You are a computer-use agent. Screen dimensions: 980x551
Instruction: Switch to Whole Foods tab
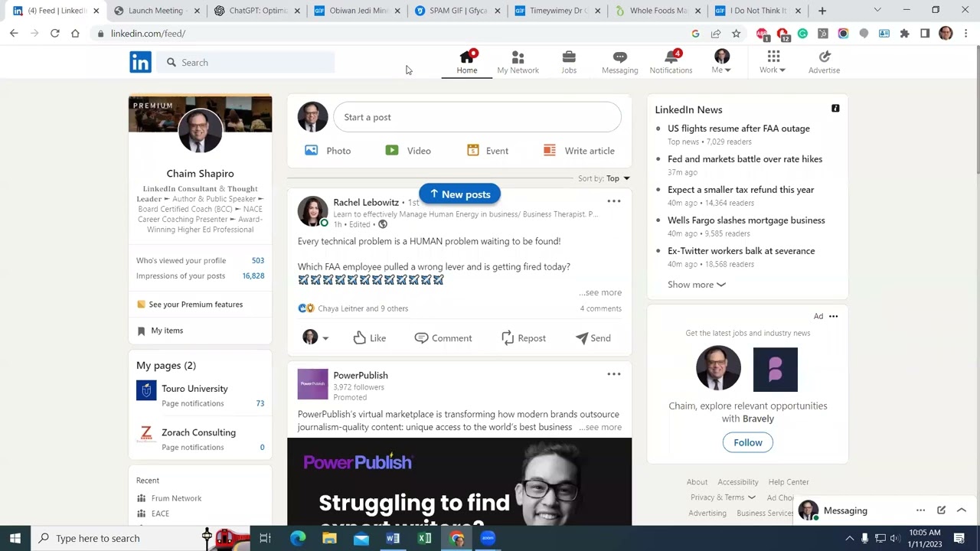(658, 11)
